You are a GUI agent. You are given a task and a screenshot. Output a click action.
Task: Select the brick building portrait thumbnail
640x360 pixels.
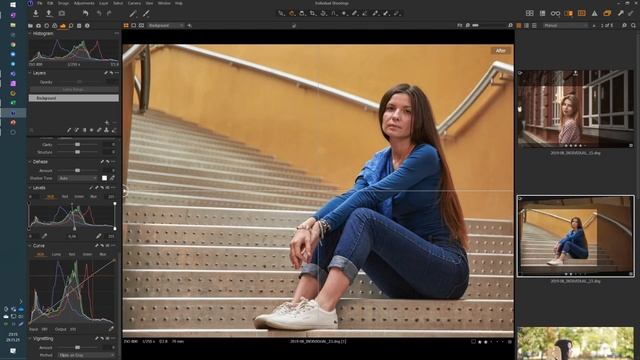(576, 108)
